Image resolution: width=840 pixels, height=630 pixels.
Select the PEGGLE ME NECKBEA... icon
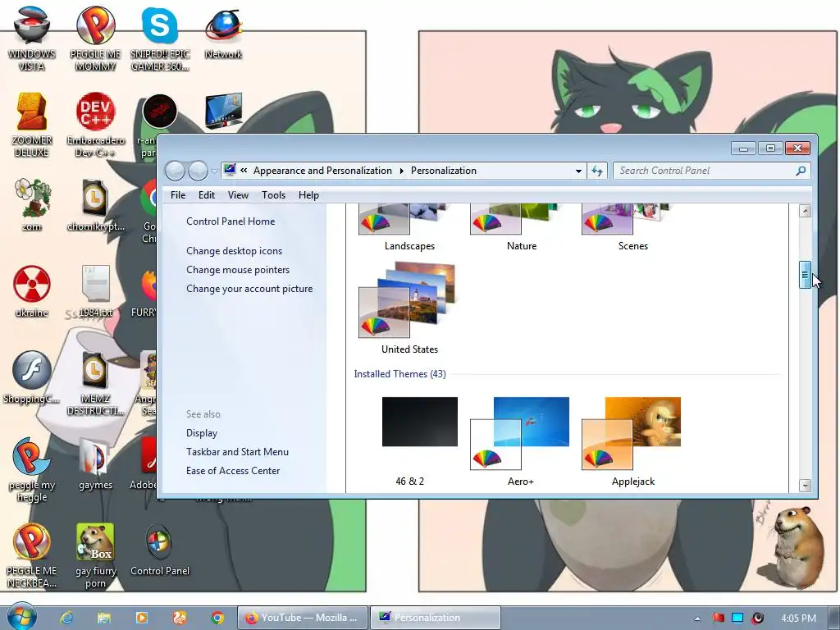point(31,555)
